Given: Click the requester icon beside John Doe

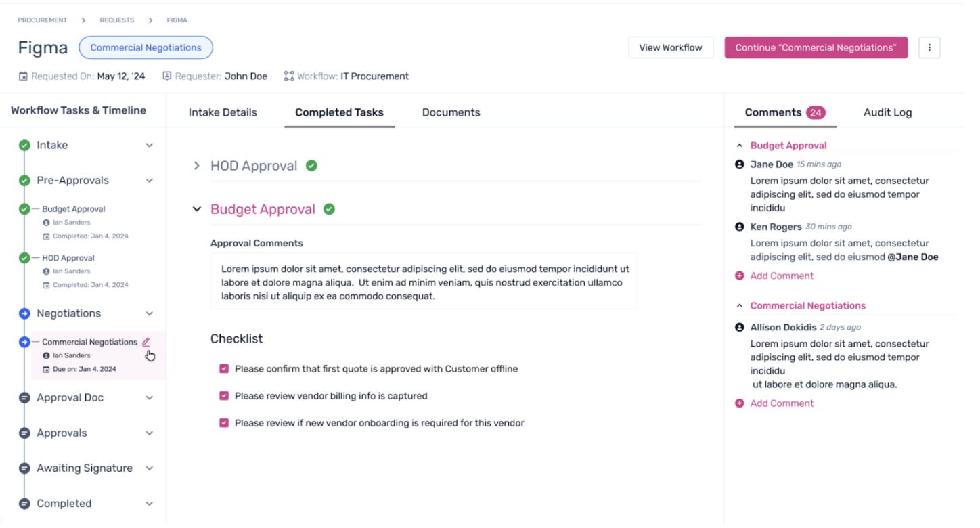Looking at the screenshot, I should (167, 76).
